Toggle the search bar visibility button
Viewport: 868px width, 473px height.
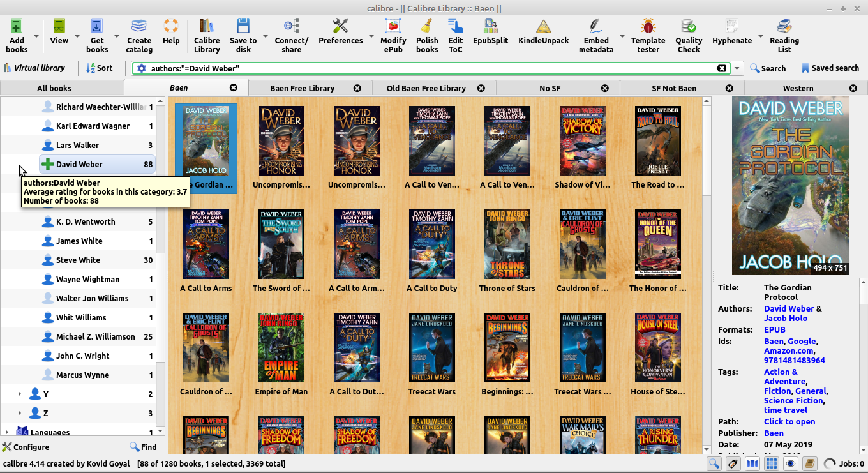[x=714, y=463]
